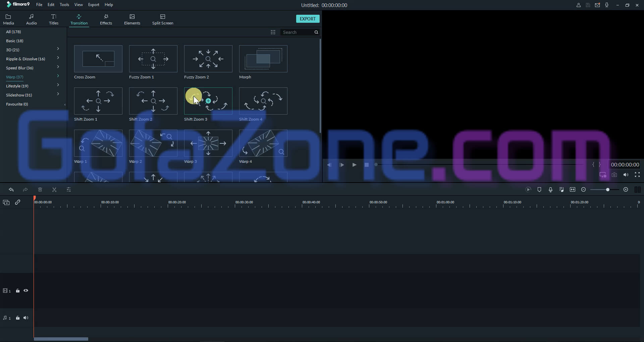Click the undo arrow in timeline toolbar
The width and height of the screenshot is (644, 342).
(11, 190)
